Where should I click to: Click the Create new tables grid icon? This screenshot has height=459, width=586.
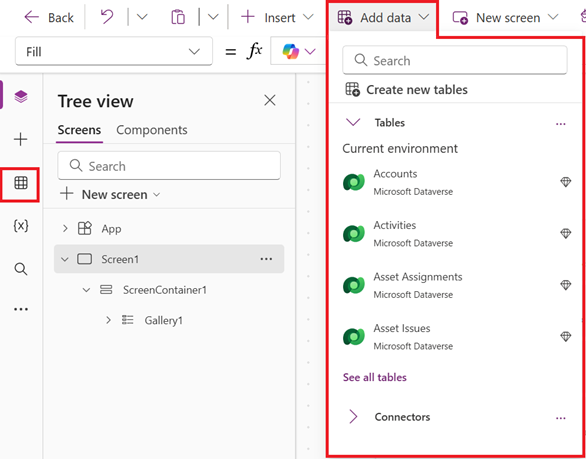tap(352, 90)
